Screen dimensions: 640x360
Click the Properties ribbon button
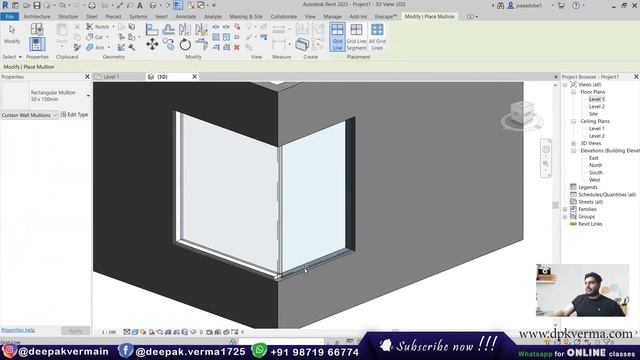tap(37, 44)
